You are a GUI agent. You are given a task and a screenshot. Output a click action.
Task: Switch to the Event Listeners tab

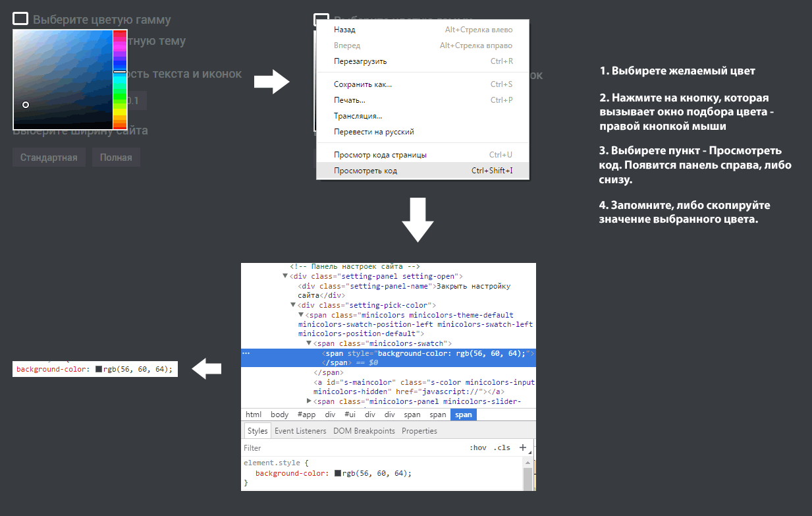click(300, 431)
